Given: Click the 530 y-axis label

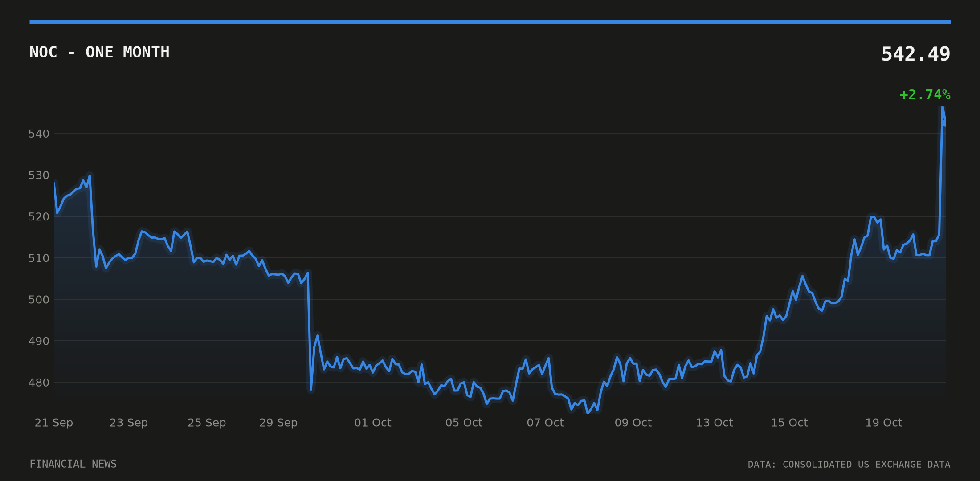Looking at the screenshot, I should coord(39,175).
